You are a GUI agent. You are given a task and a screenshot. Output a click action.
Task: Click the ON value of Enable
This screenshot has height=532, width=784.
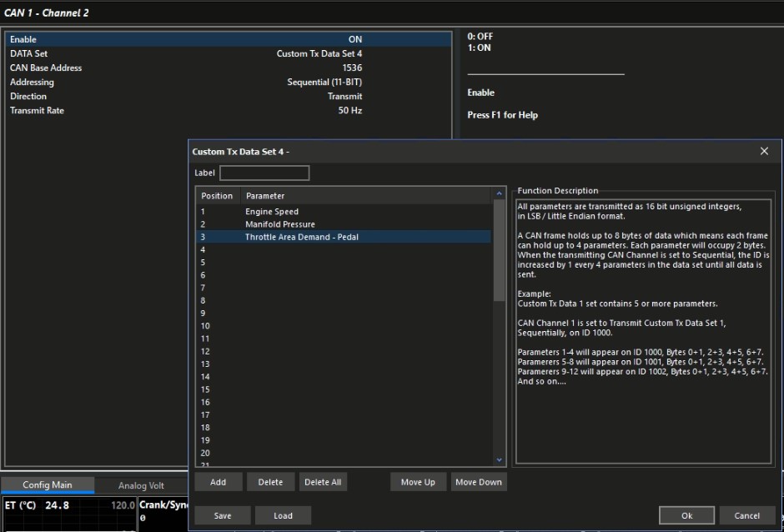coord(355,39)
